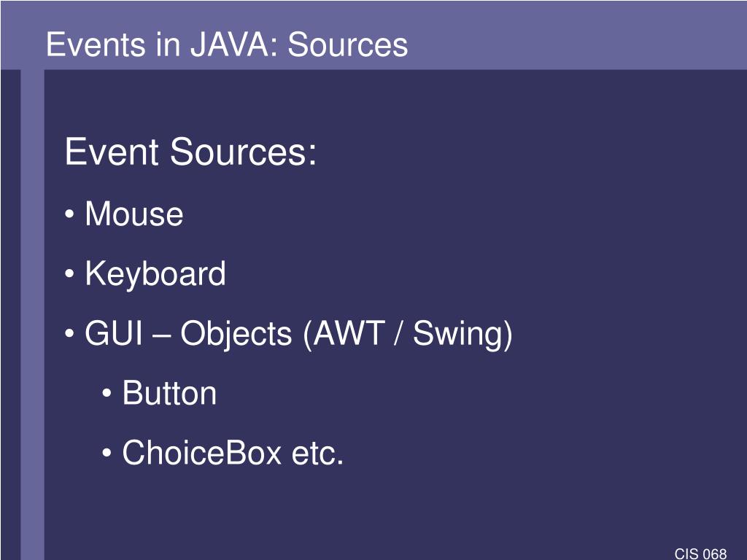
Task: Click the 'Button' sub-bullet text
Action: pos(169,393)
